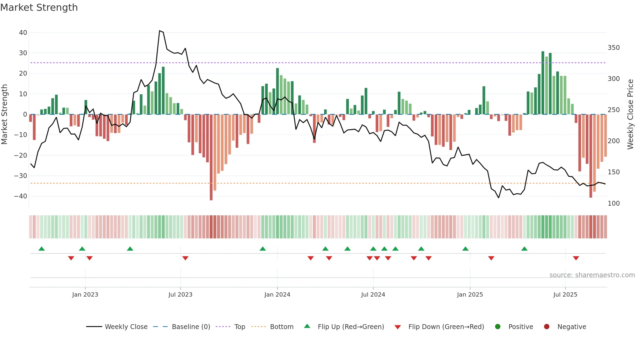Click the 350 price axis tick label
Viewport: 644px width, 362px height.
pos(614,47)
